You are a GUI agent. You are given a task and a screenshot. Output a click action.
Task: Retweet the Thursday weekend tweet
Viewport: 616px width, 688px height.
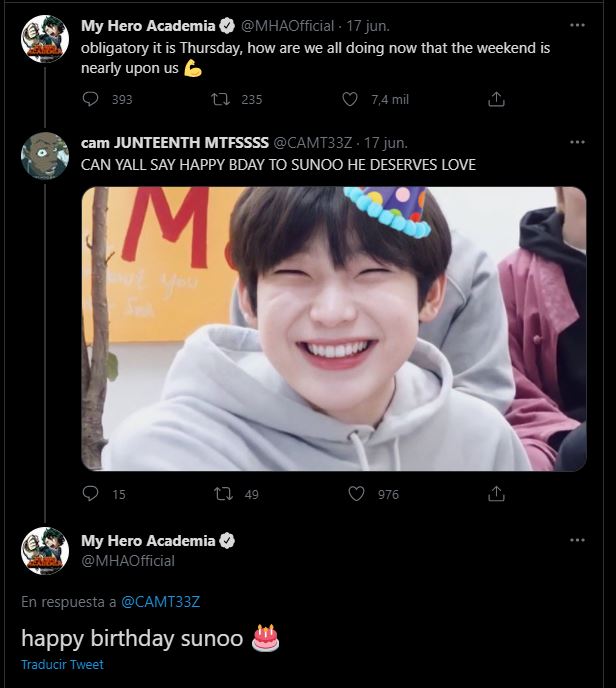223,99
